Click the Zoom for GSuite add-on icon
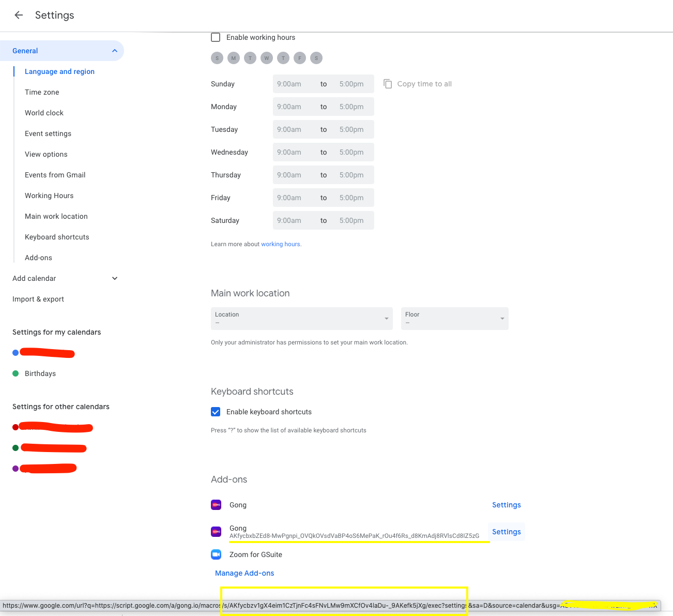The height and width of the screenshot is (616, 673). 216,554
